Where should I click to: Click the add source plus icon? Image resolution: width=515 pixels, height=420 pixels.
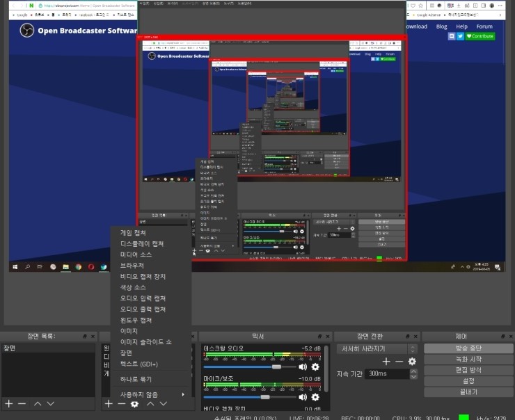coord(109,403)
